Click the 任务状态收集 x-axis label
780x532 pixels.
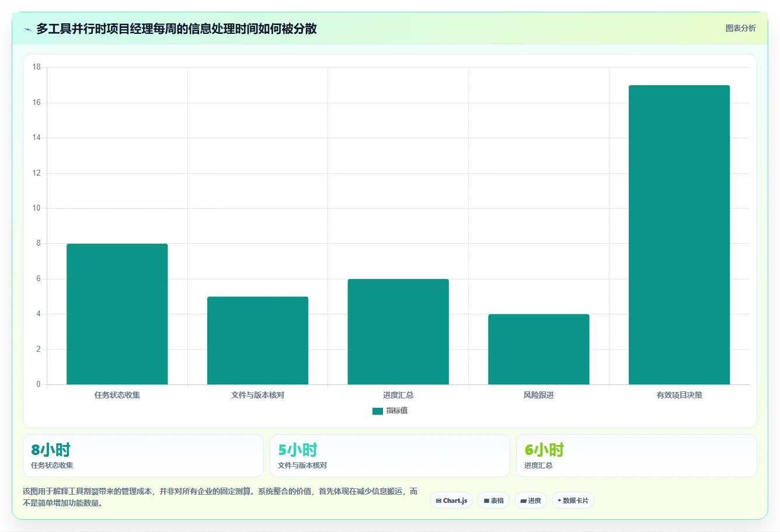117,395
